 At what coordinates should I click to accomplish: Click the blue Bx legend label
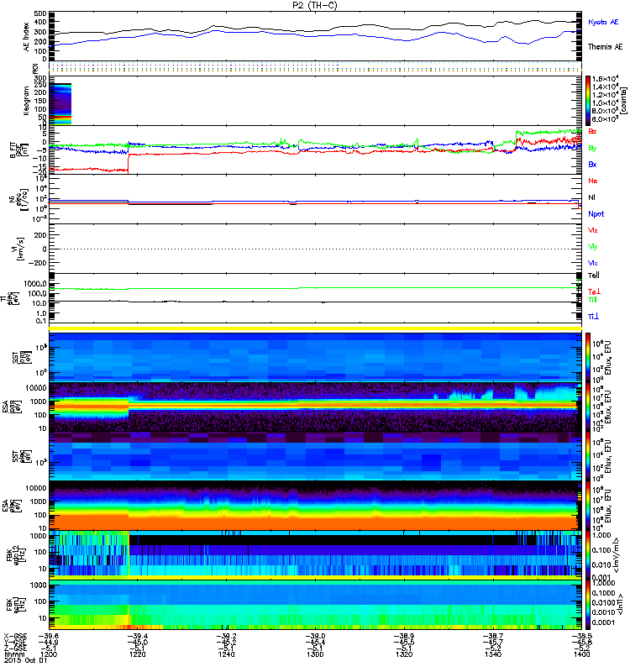coord(592,165)
